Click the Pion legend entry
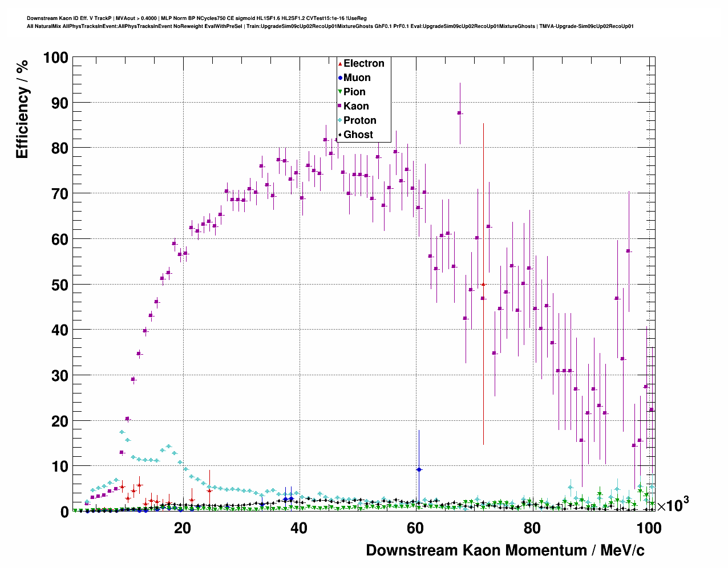 click(x=351, y=92)
